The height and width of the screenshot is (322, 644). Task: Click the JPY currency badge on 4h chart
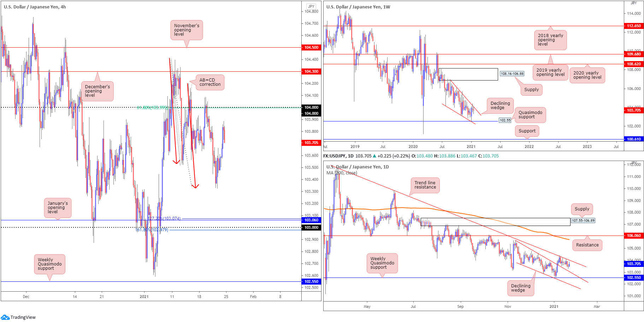[x=311, y=6]
